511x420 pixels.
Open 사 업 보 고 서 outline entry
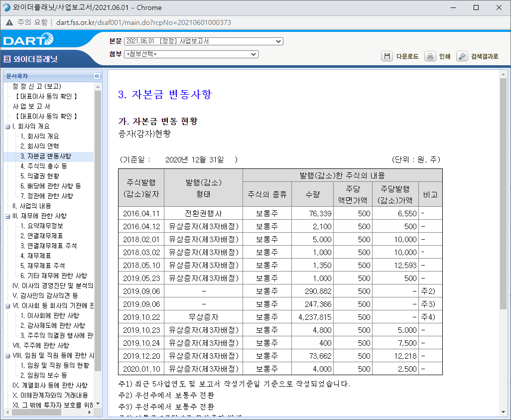31,106
